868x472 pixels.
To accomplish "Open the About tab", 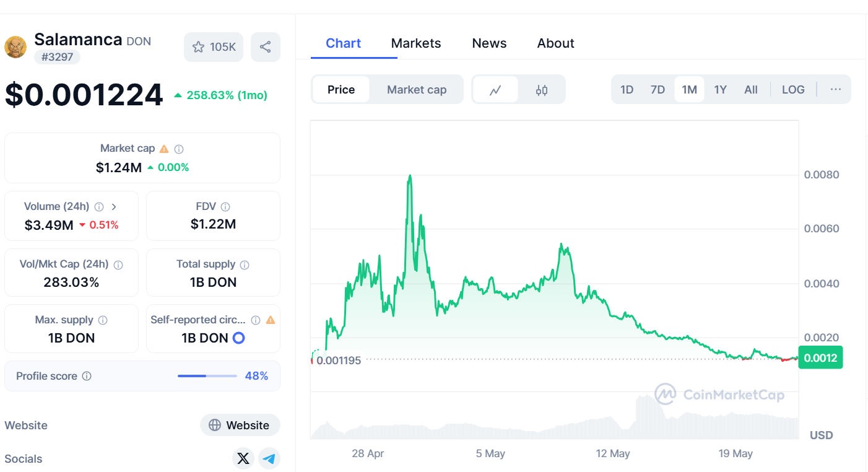I will tap(556, 43).
